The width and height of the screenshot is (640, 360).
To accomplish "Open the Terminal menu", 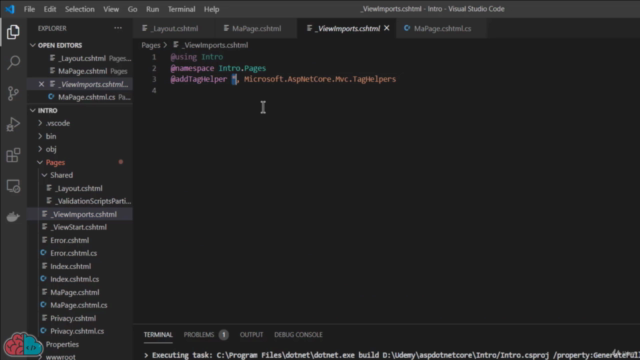I will pyautogui.click(x=181, y=9).
